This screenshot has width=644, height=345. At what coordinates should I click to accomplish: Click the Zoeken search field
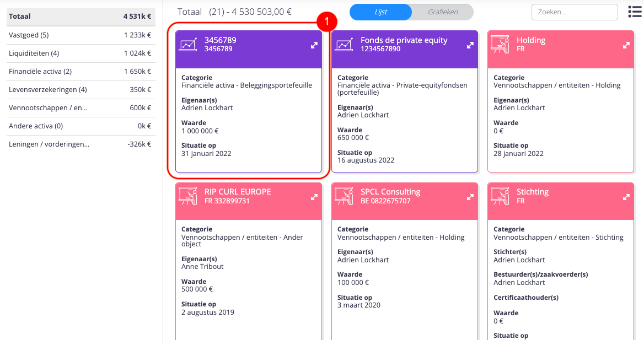click(574, 12)
